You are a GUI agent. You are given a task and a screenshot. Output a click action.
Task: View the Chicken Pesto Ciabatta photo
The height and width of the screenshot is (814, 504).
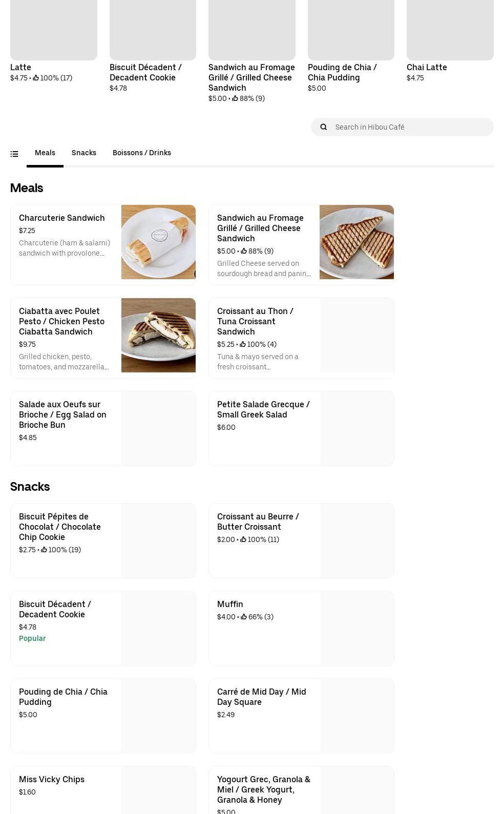click(158, 336)
